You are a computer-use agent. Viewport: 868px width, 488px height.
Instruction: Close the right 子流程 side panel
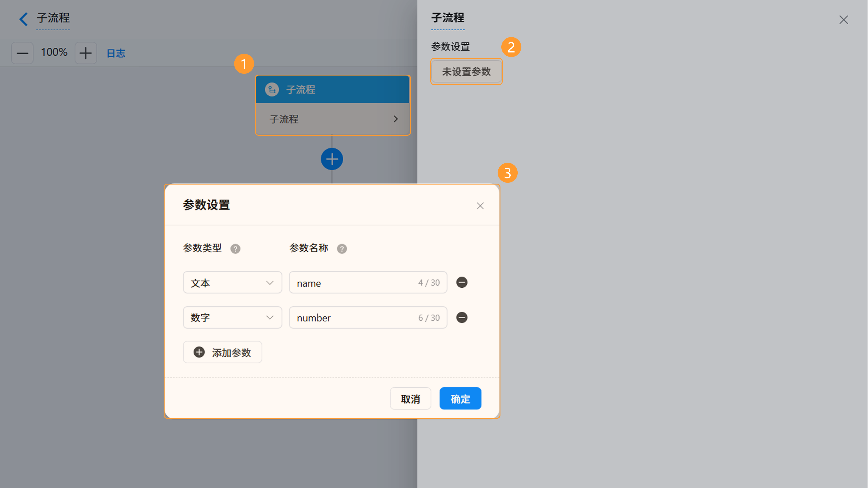click(843, 19)
